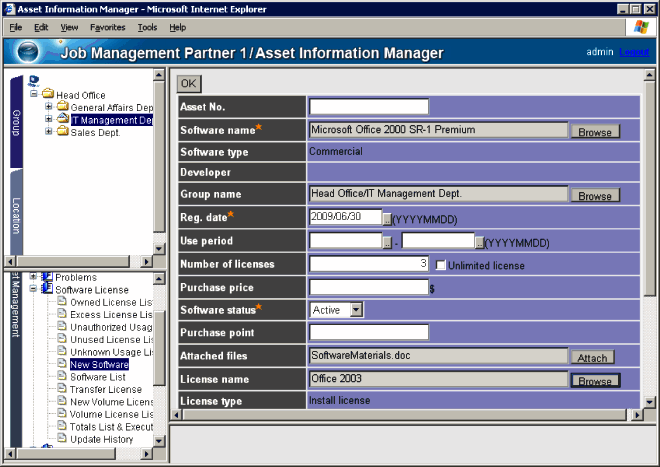Click the Logout link
660x467 pixels.
pos(634,52)
